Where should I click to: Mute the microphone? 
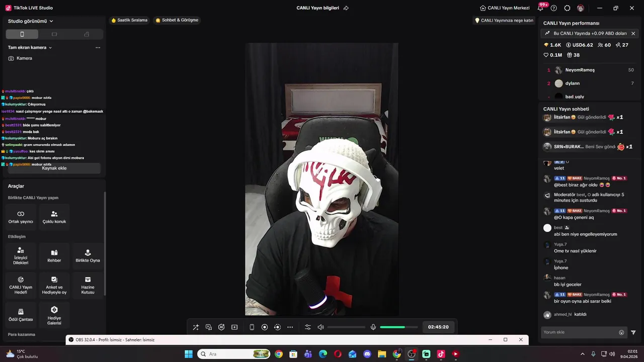(x=373, y=327)
